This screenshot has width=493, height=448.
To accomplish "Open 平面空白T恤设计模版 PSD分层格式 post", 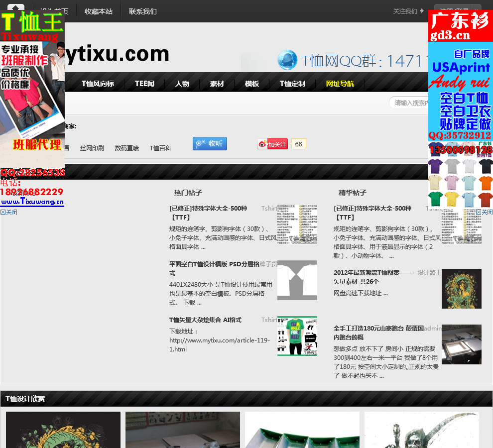I will coord(215,268).
